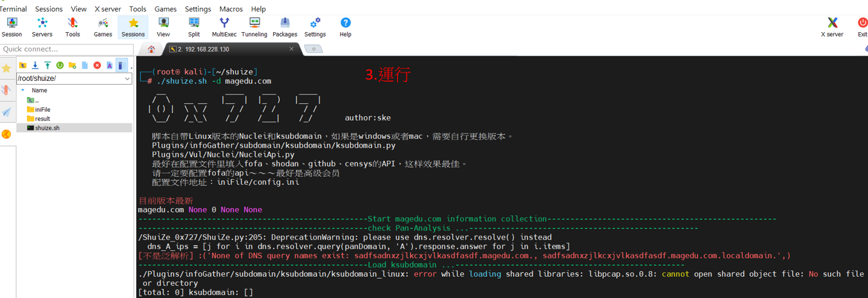Select the '..' parent directory entry
This screenshot has height=298, width=868.
[33, 100]
